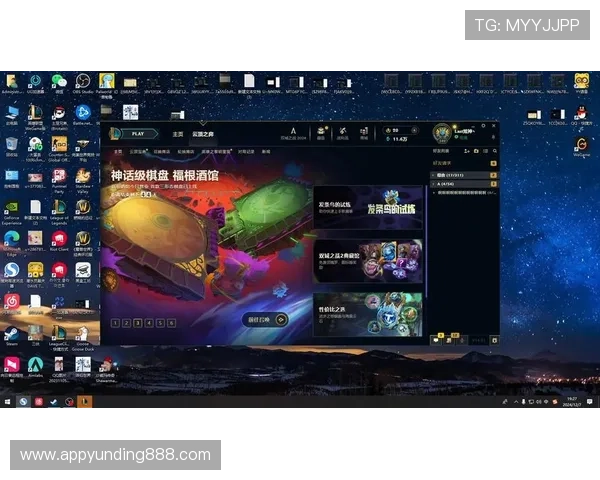Screen dimensions: 600x480
Task: Open the 性价比之选 promotion card
Action: 367,312
